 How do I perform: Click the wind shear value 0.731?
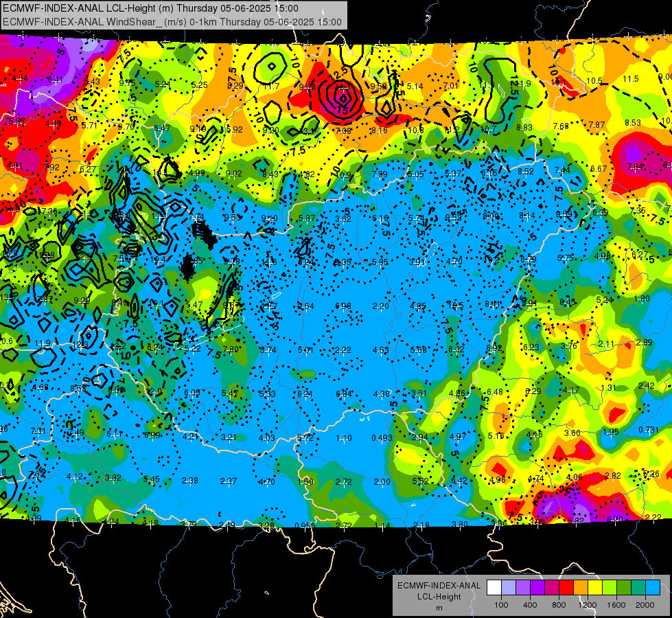[x=649, y=430]
